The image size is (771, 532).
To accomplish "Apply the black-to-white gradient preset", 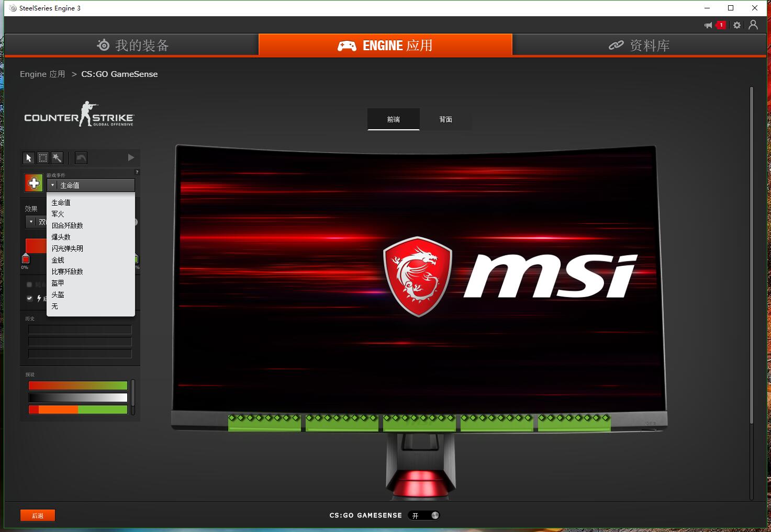I will (x=78, y=398).
